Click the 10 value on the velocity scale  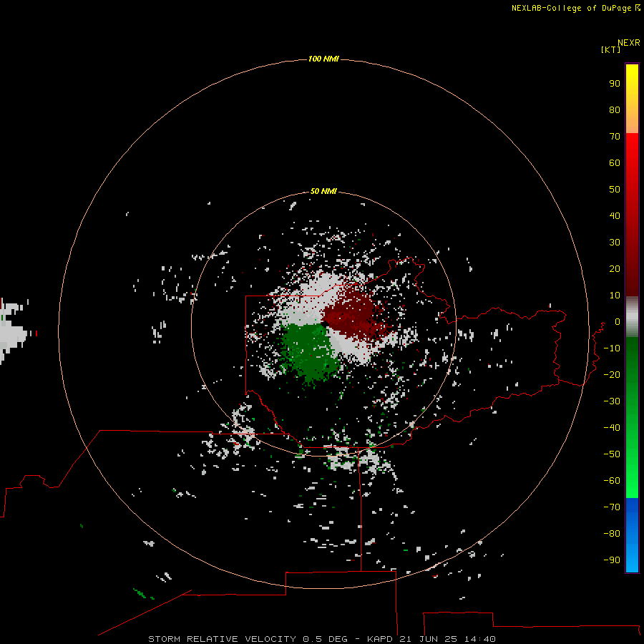coord(615,296)
